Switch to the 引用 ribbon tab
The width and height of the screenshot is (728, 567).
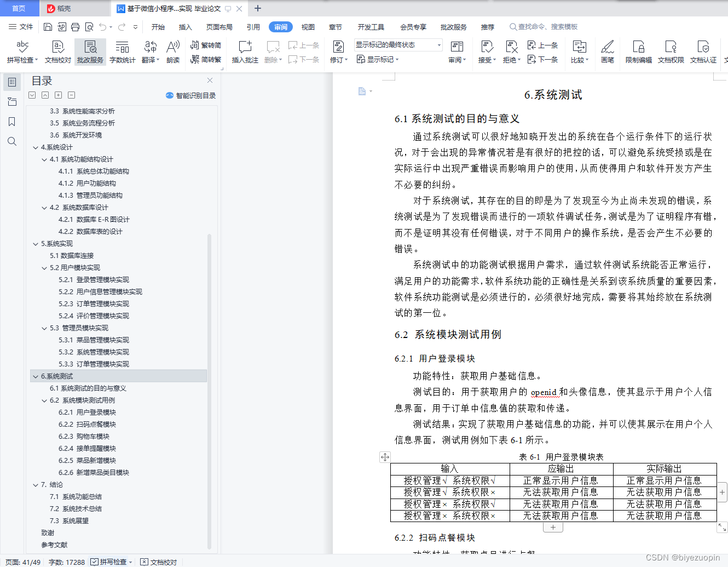(x=253, y=27)
